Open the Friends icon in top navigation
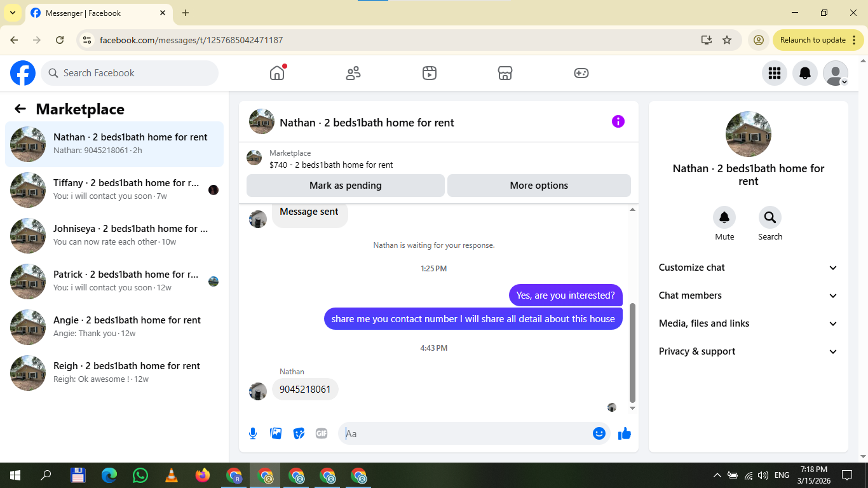Image resolution: width=868 pixels, height=488 pixels. click(x=353, y=73)
